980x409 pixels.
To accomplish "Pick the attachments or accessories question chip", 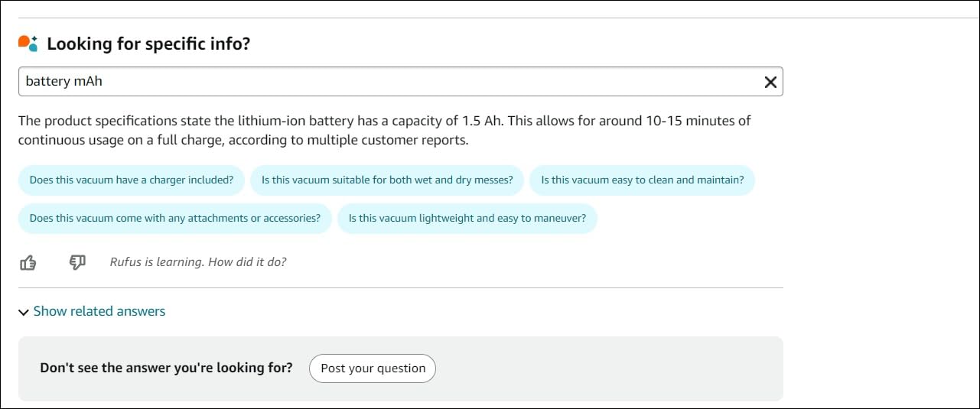I will 175,218.
